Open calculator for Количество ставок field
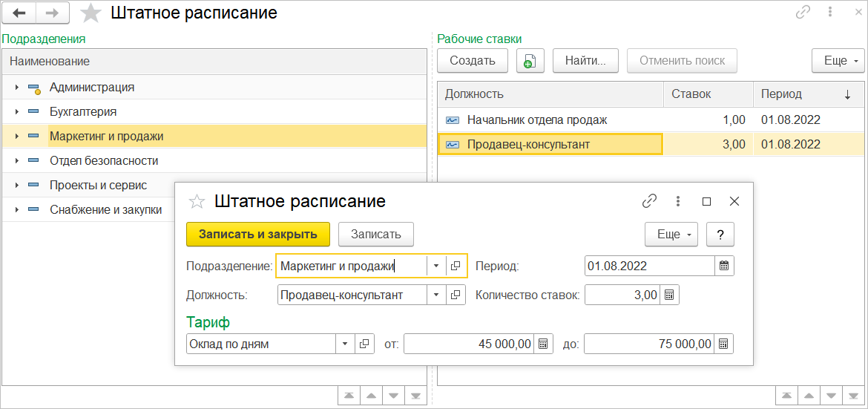Screen dimensions: 868x409 point(669,295)
